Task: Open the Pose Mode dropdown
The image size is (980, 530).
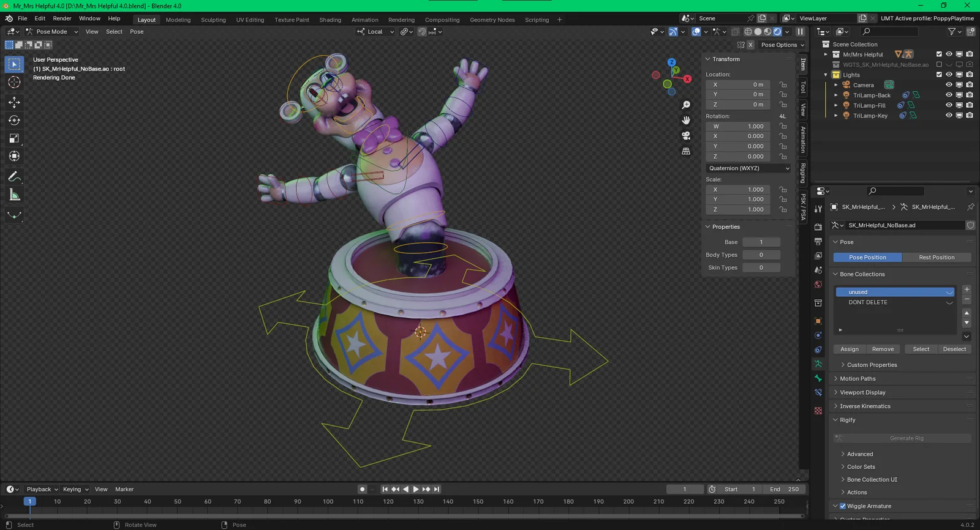Action: (52, 32)
